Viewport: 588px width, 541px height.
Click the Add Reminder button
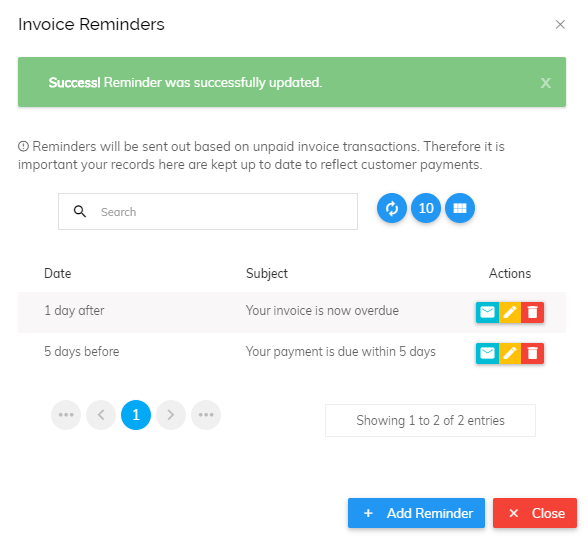click(x=416, y=513)
